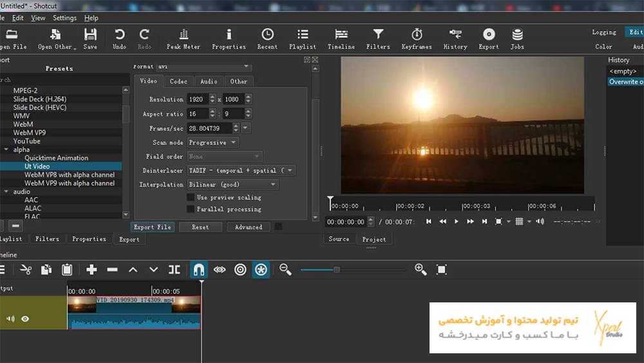The image size is (644, 363).
Task: Open the player zoom dropdown arrow
Action: 509,222
